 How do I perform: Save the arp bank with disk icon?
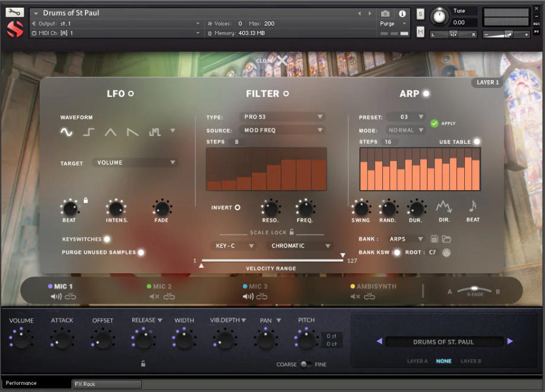point(435,239)
